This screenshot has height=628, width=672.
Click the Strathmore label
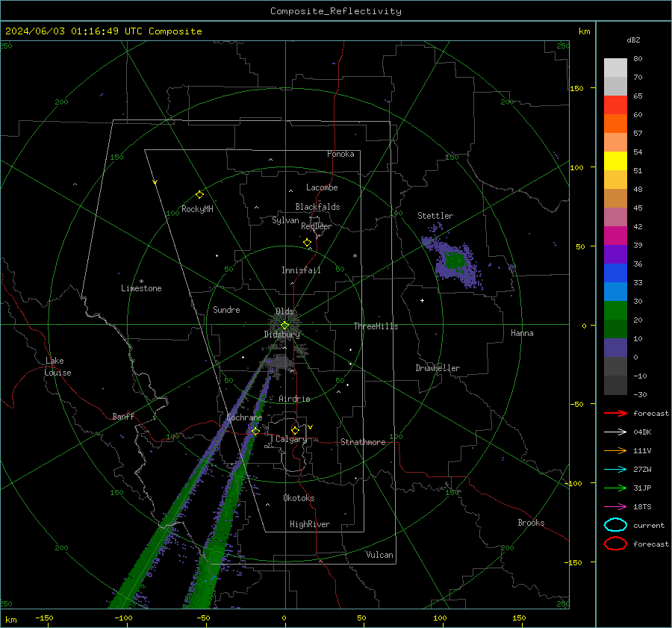pyautogui.click(x=363, y=442)
